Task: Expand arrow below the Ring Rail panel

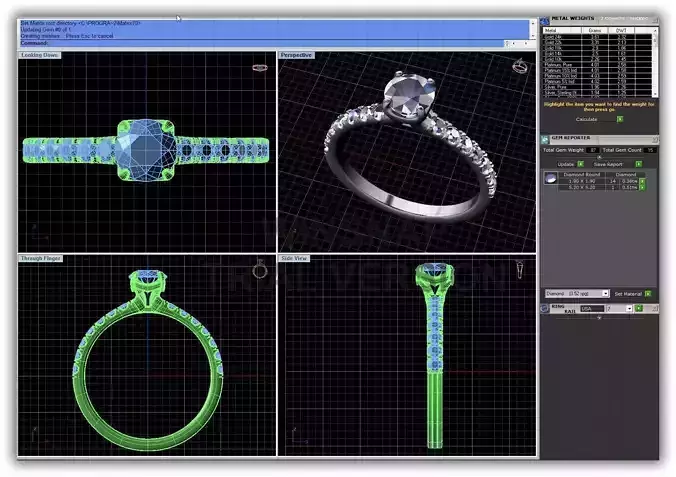Action: (x=599, y=317)
